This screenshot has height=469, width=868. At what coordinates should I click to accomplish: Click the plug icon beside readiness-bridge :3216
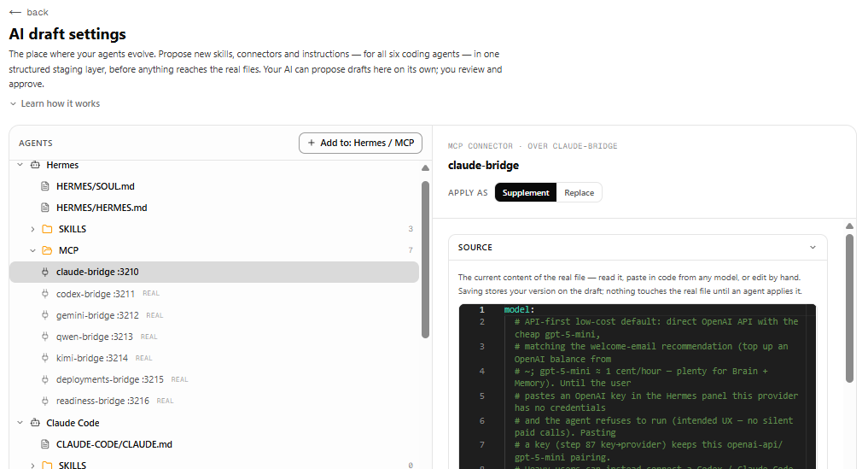45,401
